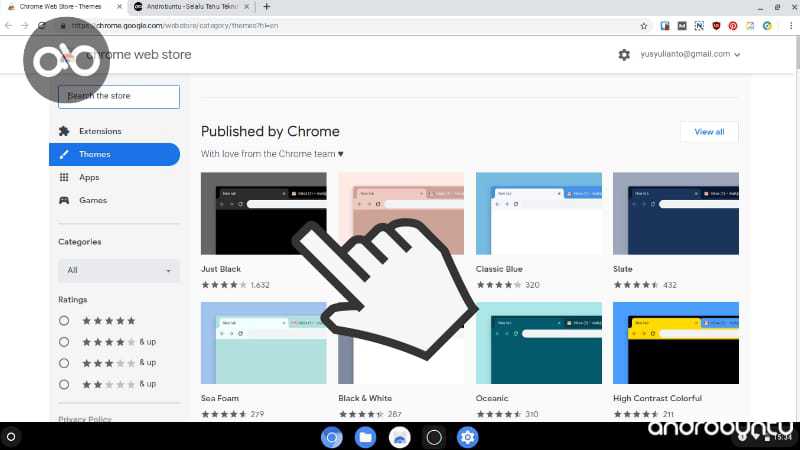Open the Extensions section
The image size is (800, 450).
point(100,131)
